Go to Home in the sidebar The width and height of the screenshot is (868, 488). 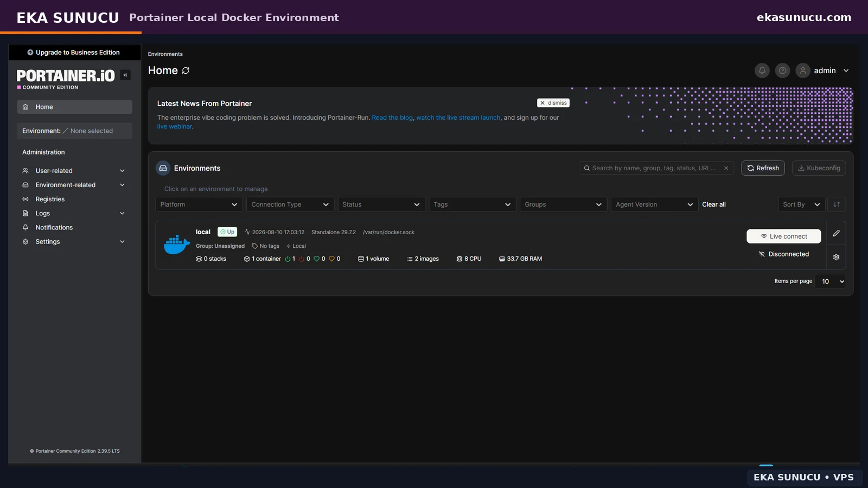[74, 107]
